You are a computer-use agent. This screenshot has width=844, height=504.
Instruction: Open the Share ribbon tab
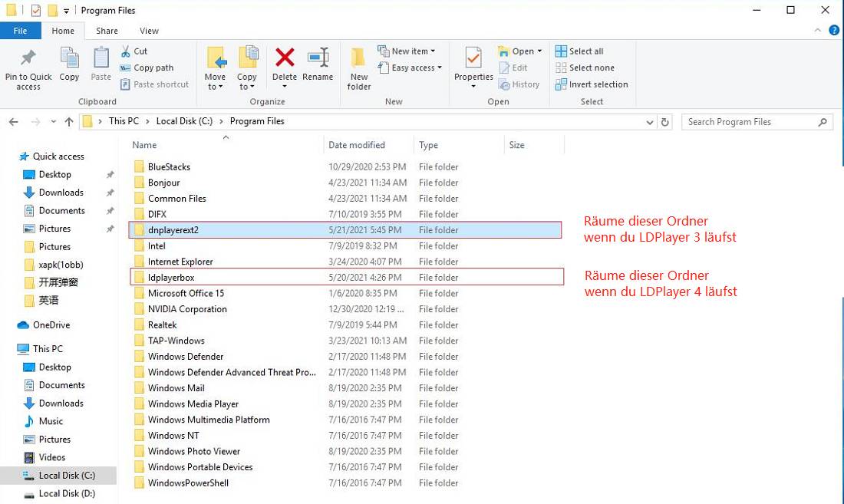tap(107, 31)
